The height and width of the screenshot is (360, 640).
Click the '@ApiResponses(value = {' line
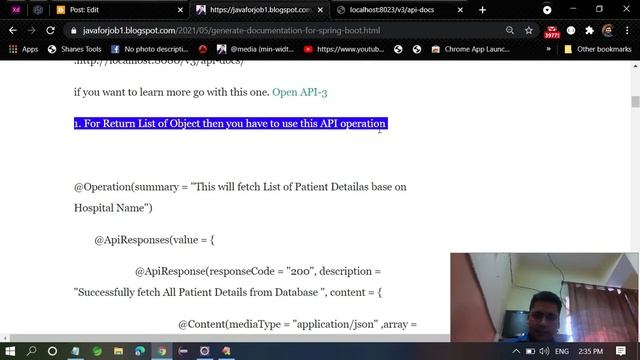154,240
